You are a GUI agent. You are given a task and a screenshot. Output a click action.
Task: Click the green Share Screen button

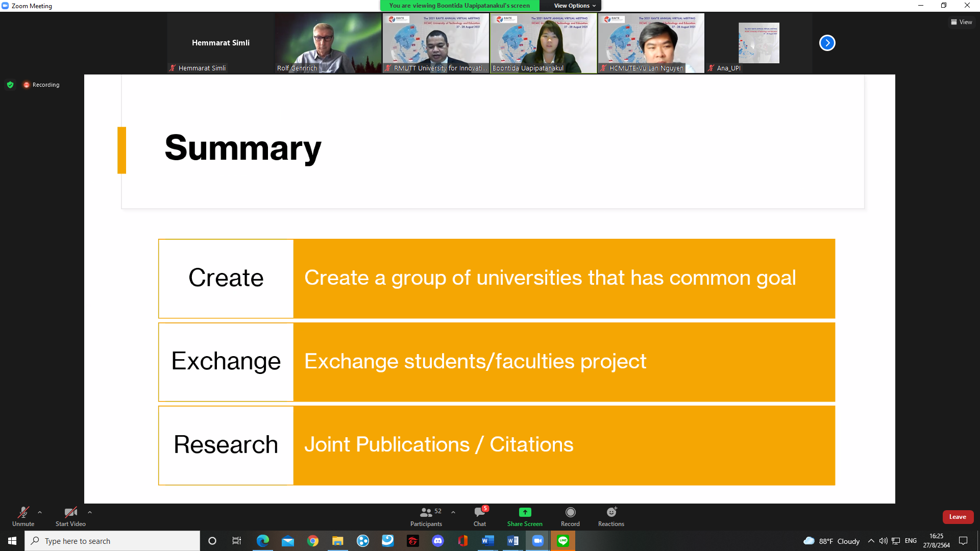tap(525, 516)
